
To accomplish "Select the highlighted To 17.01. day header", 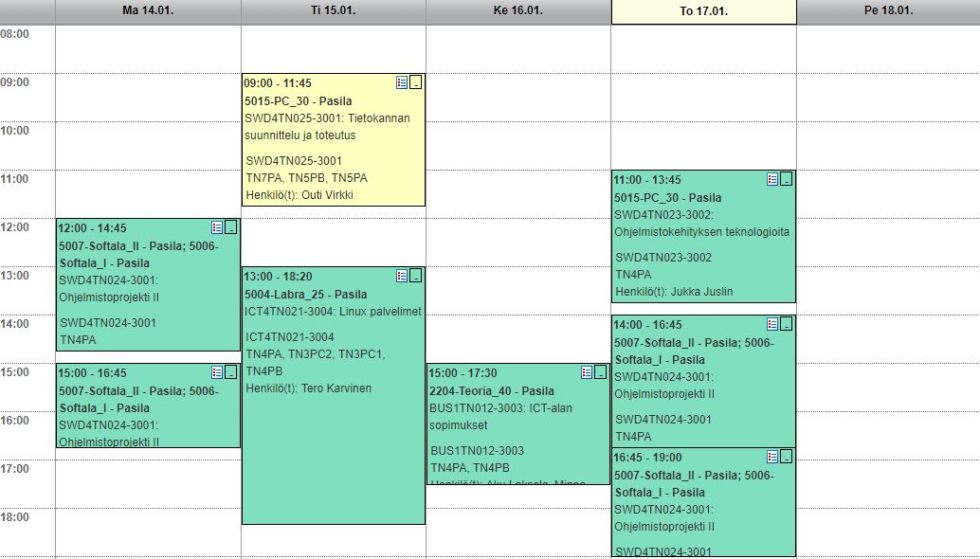I will click(703, 11).
